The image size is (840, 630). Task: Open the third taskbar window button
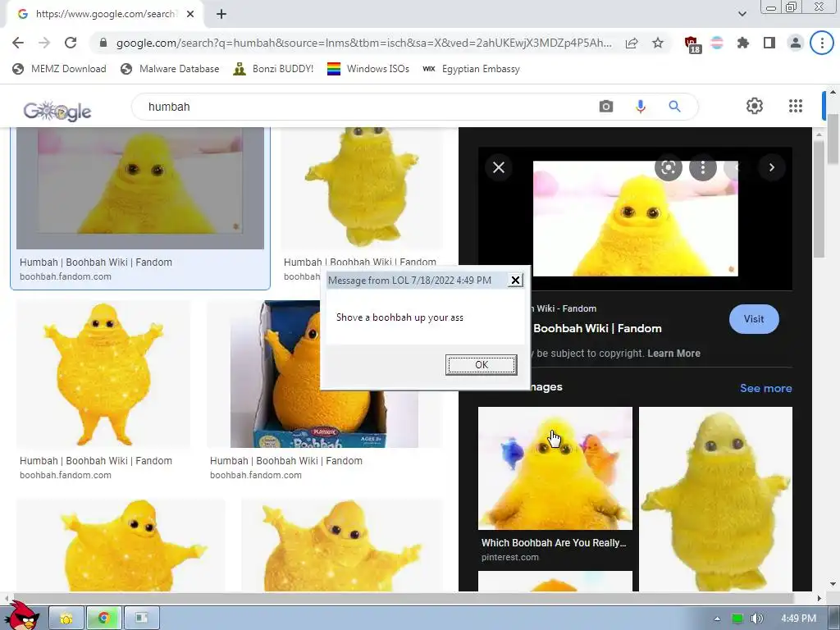(x=141, y=619)
